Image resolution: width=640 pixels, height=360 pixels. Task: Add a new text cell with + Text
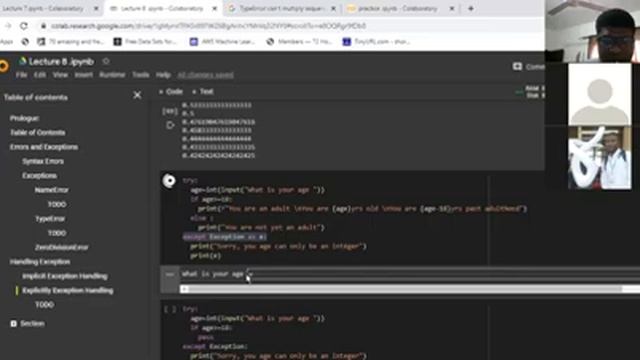pos(202,92)
